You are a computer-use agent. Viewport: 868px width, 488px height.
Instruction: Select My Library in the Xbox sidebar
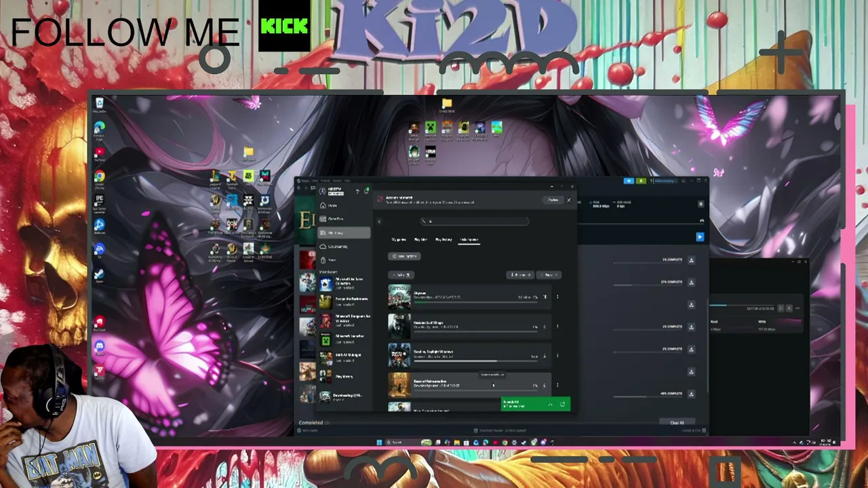tap(344, 233)
